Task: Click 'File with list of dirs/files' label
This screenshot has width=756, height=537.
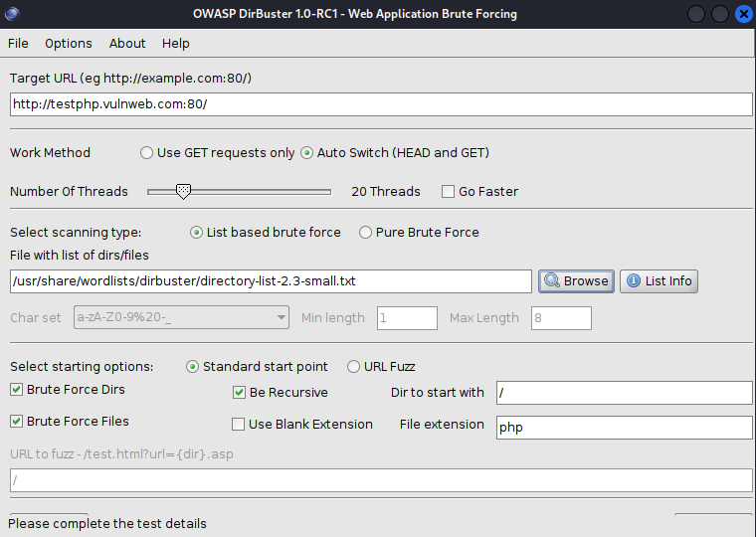Action: pos(80,255)
